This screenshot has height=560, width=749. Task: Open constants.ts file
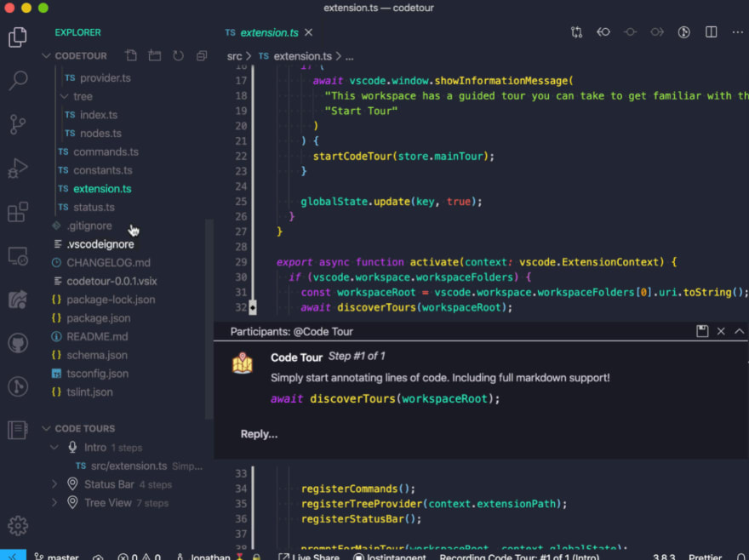coord(103,170)
